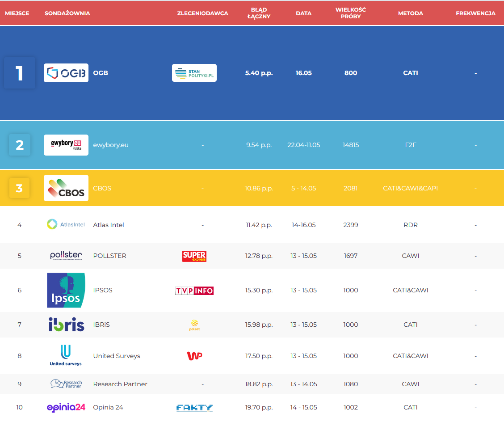Viewport: 504px width, 422px height.
Task: Click the 1080 sample size cell
Action: (x=351, y=384)
